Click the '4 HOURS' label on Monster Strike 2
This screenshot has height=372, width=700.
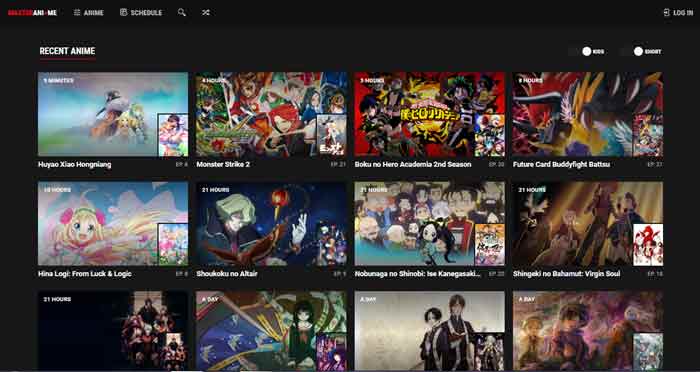[214, 80]
